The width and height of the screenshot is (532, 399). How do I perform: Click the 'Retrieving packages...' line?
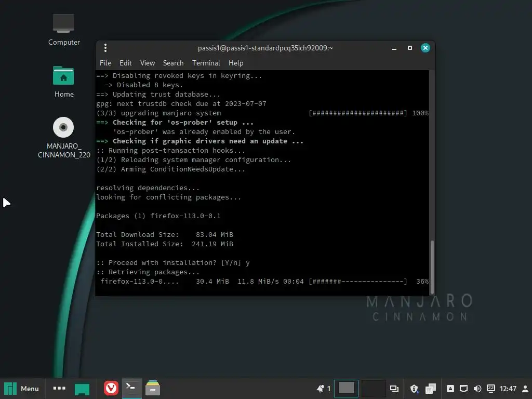click(148, 272)
